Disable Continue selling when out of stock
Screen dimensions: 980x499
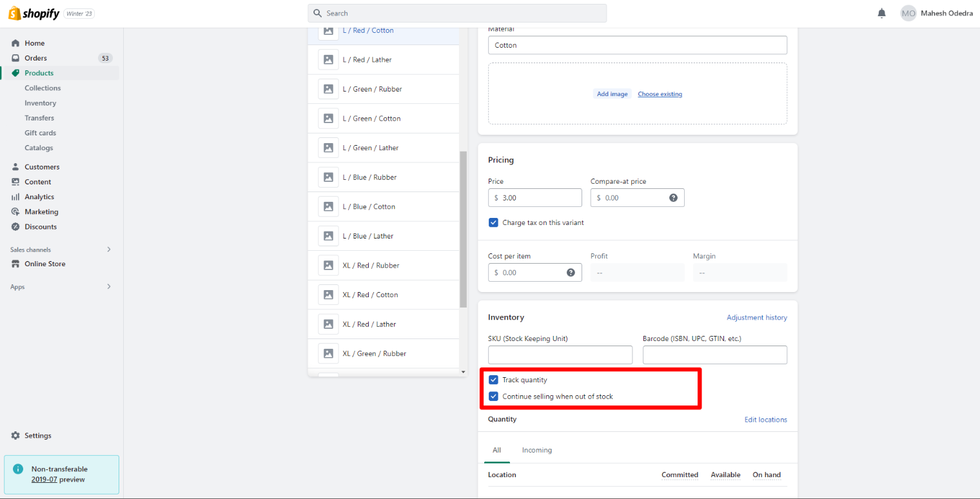pos(493,396)
